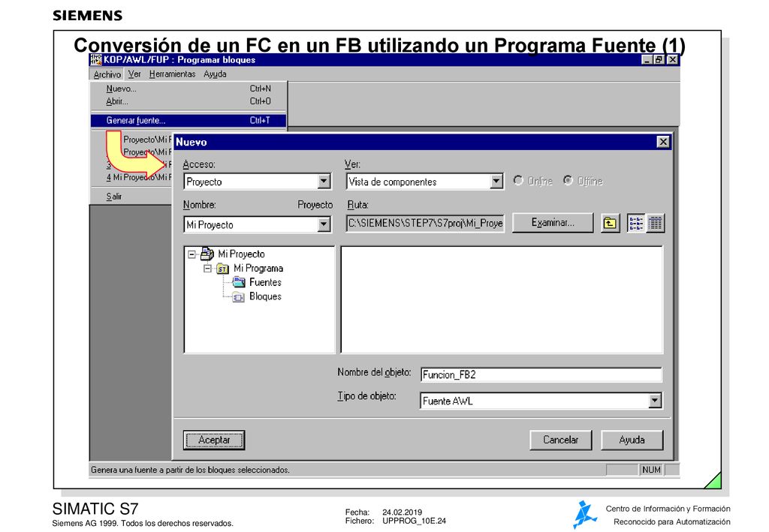Open the Tipo de objeto dropdown
The image size is (769, 532).
pos(655,401)
